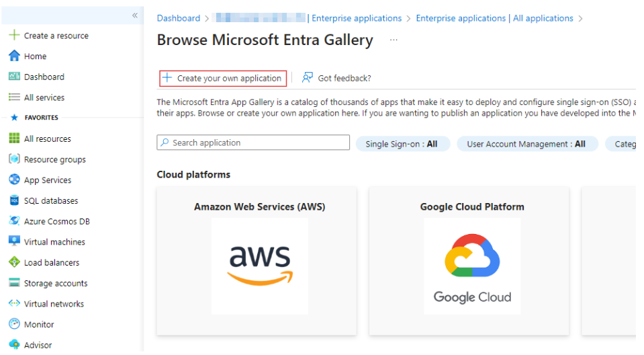Click the Load balancers diamond icon
Viewport: 644px width, 355px height.
coord(14,262)
